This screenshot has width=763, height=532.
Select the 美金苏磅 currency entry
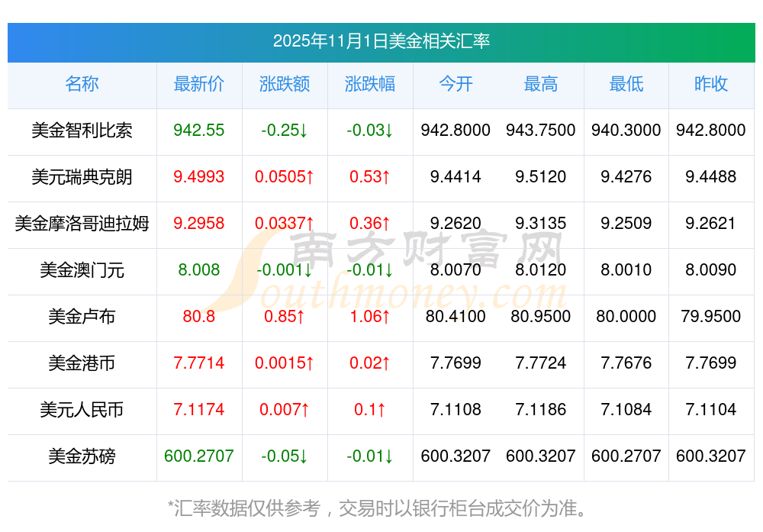[x=82, y=456]
